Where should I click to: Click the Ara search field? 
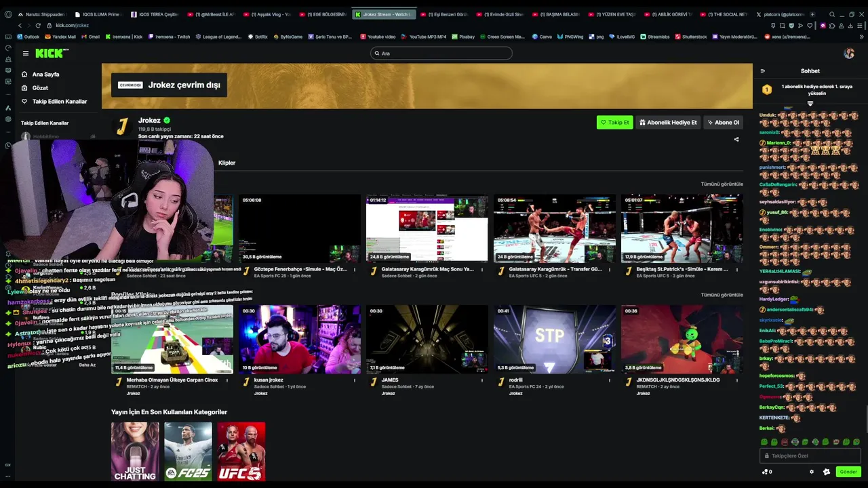(x=441, y=53)
